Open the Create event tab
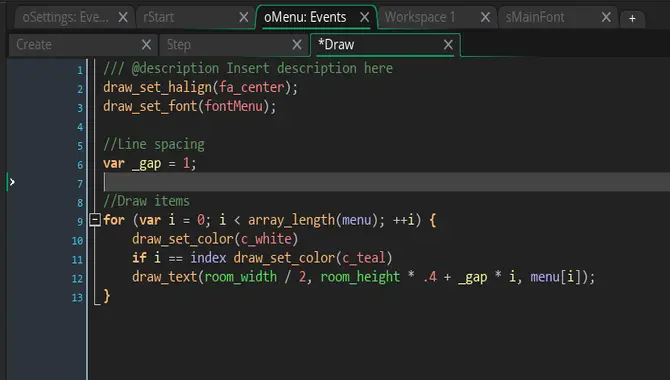 34,44
